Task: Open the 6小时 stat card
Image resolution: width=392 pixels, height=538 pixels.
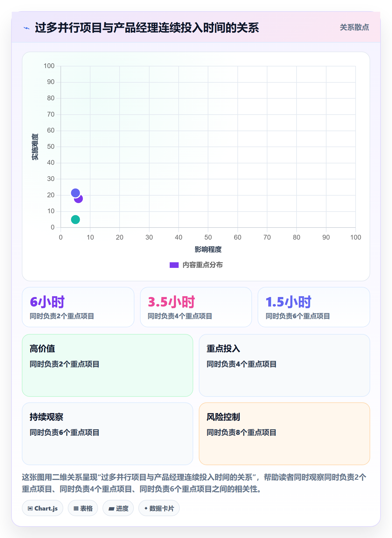Action: coord(78,307)
